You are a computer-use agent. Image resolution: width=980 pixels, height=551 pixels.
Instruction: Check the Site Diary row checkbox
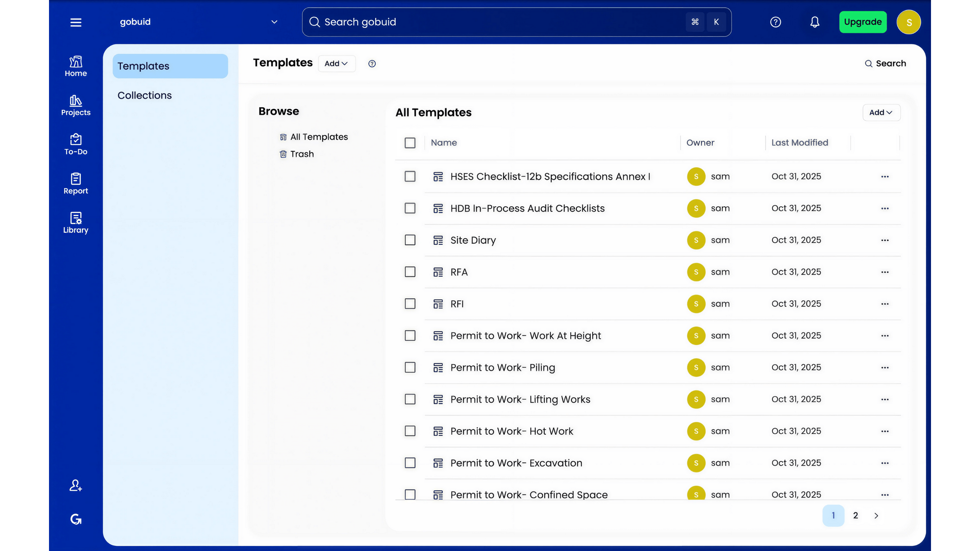pos(410,240)
